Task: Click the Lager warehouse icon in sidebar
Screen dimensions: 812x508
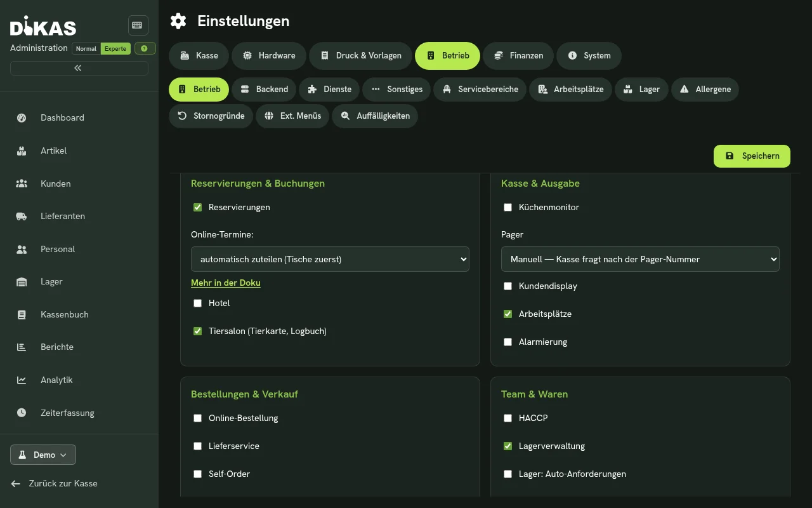Action: (x=22, y=281)
